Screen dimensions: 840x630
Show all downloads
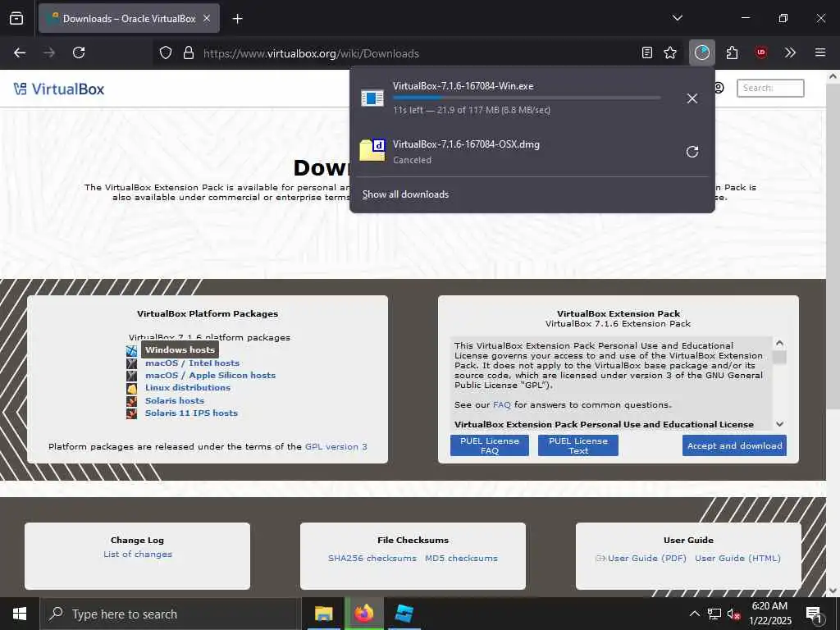tap(405, 194)
